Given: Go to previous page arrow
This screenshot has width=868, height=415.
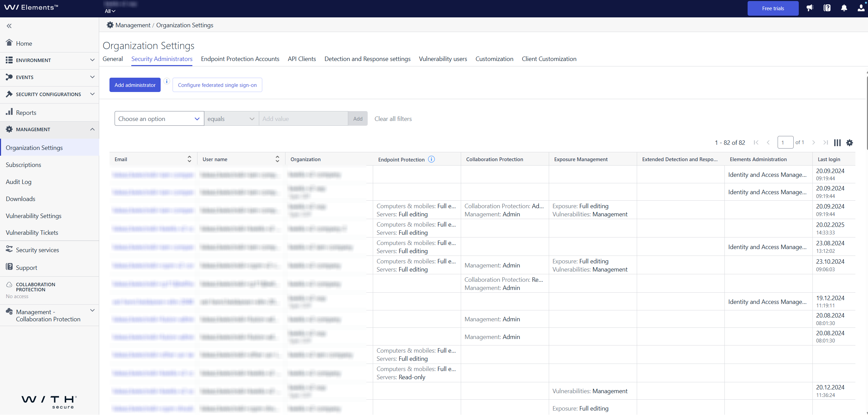Looking at the screenshot, I should click(768, 142).
